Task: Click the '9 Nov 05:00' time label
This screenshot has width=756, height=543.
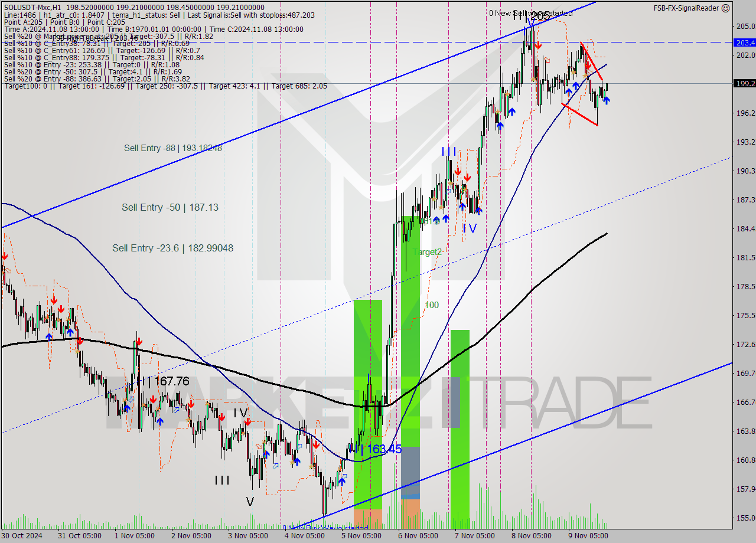Action: pos(588,536)
